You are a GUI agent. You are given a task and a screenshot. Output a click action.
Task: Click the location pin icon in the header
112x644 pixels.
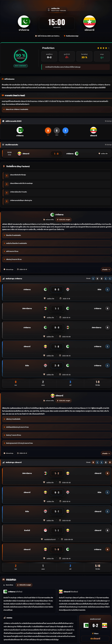click(65, 36)
